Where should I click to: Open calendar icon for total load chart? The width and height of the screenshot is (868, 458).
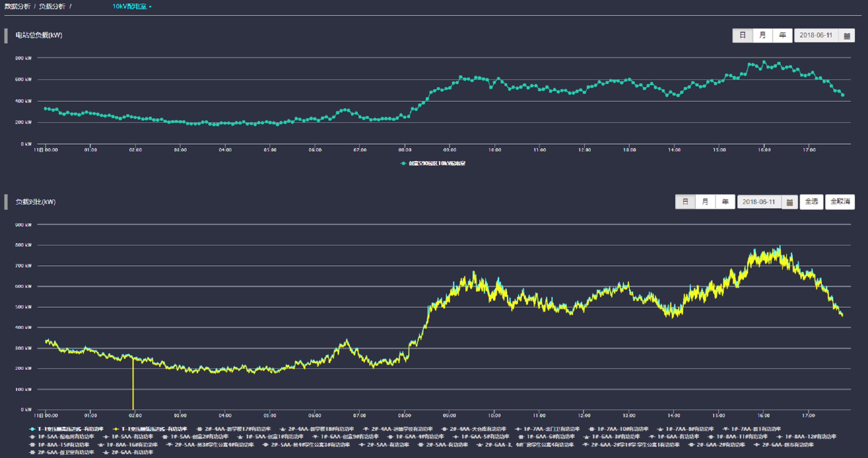(x=847, y=36)
